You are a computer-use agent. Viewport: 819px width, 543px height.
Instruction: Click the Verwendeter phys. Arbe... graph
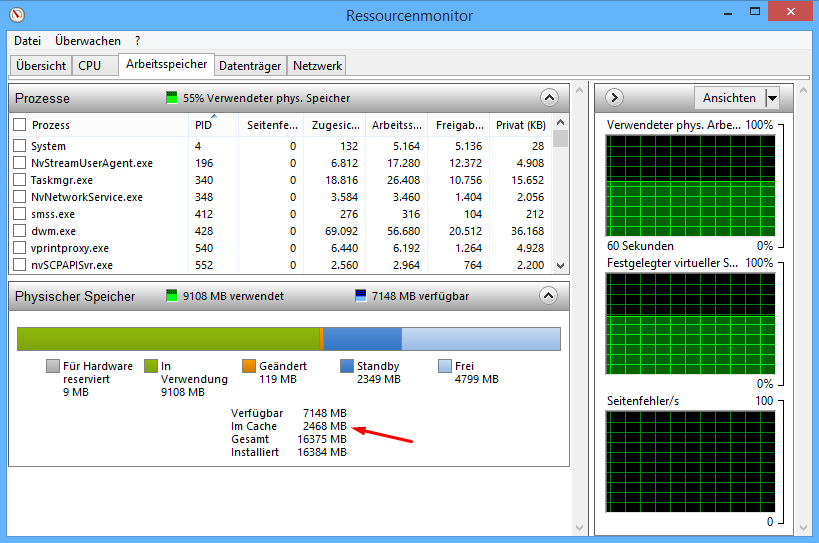(x=691, y=186)
